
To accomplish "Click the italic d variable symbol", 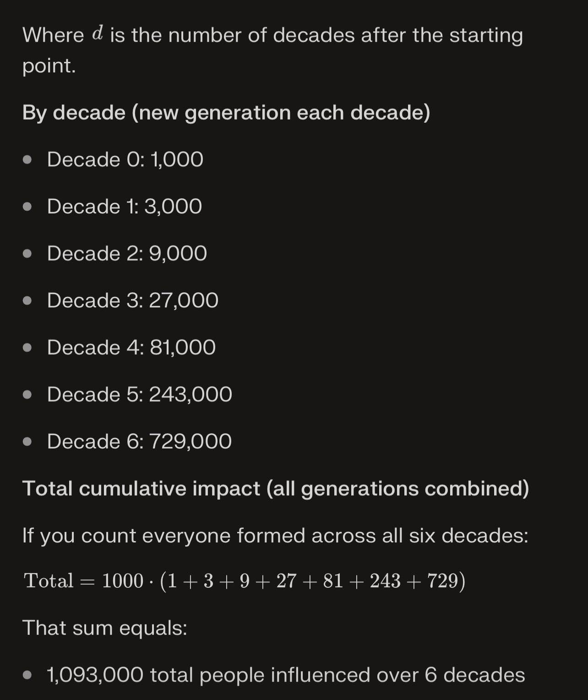I will click(x=98, y=34).
